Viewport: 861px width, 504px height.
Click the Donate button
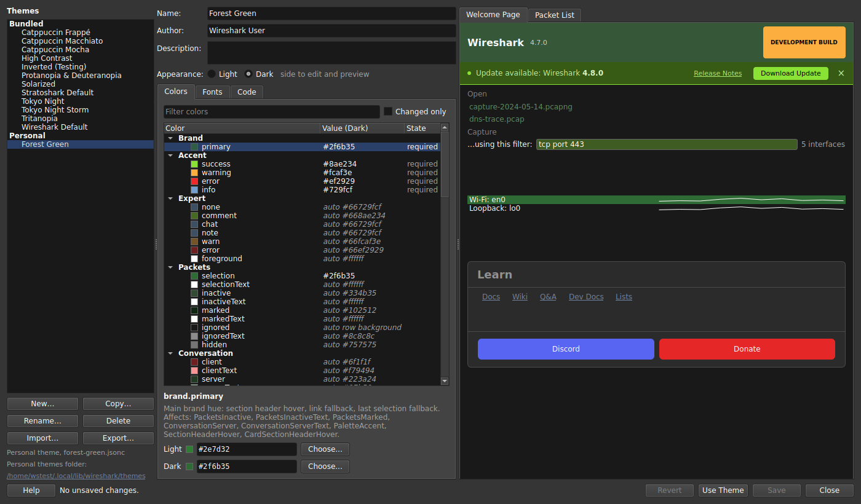[747, 349]
